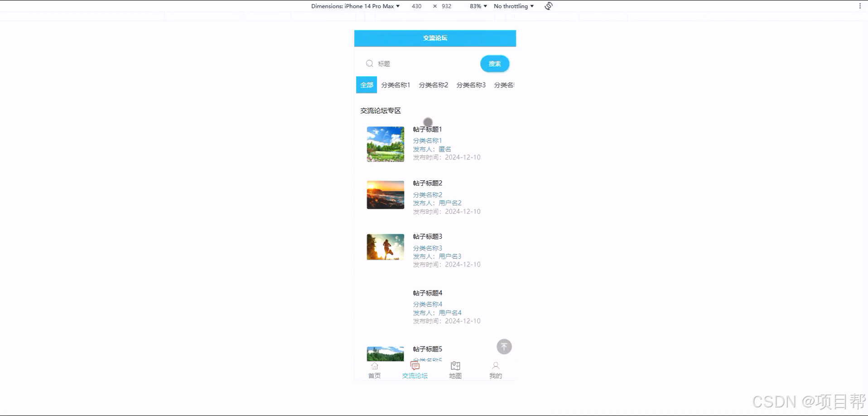Switch filter to 分类名称1
Viewport: 868px width, 416px height.
click(x=395, y=85)
